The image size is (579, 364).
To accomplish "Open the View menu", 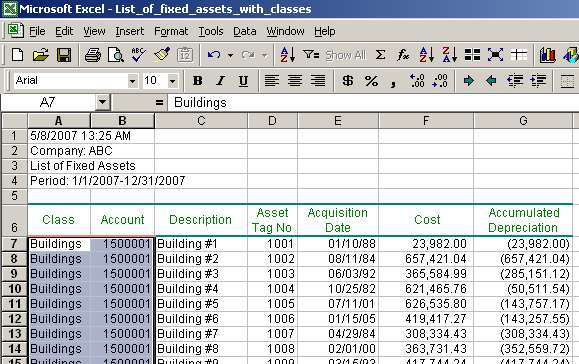I will click(x=94, y=31).
